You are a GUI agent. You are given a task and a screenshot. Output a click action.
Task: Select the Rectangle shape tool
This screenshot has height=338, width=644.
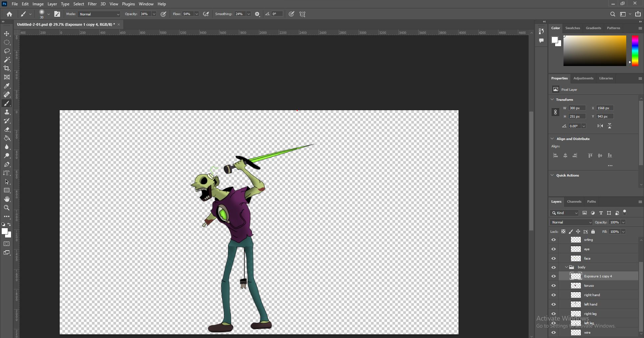click(x=7, y=190)
